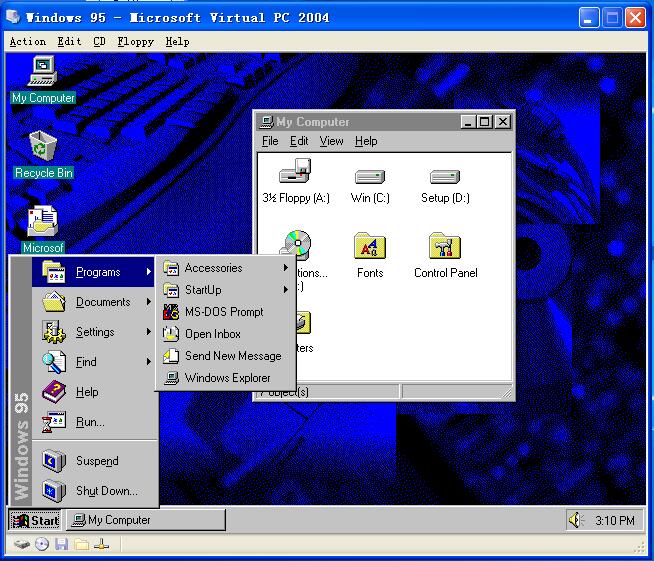
Task: Click the network icon in Virtual PC status bar
Action: tap(101, 544)
